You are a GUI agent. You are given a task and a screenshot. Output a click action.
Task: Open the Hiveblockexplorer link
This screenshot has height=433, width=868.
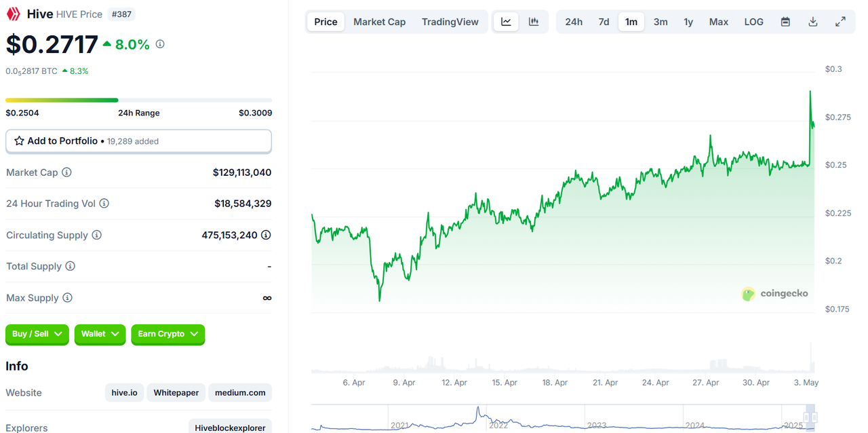click(230, 428)
